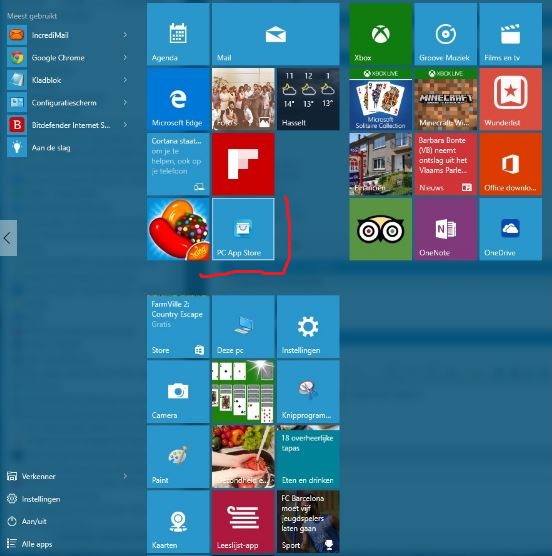Launch Candy Crush tile

tap(178, 229)
